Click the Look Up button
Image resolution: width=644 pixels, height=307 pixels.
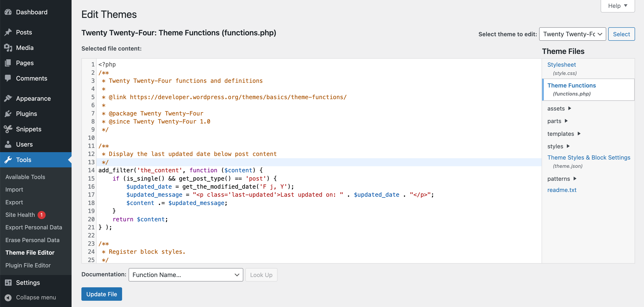(262, 275)
